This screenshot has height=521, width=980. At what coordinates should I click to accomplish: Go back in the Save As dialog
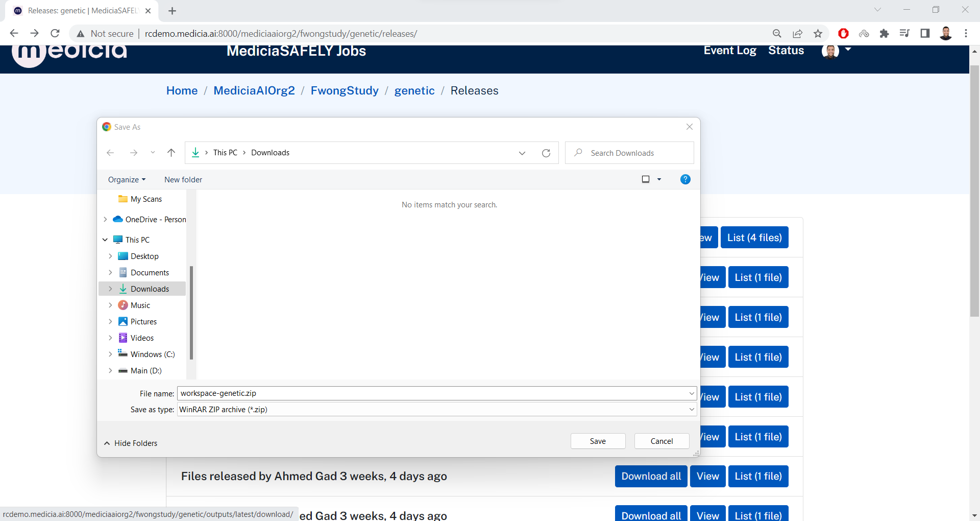tap(110, 153)
